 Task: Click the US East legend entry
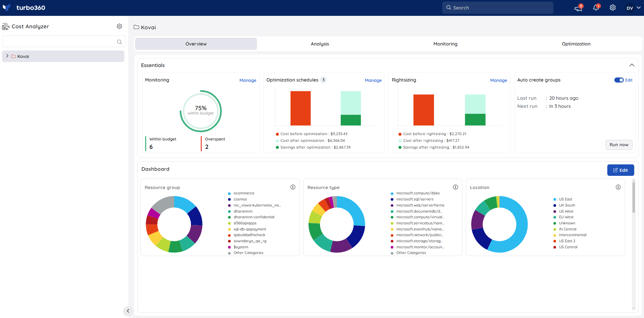coord(562,199)
